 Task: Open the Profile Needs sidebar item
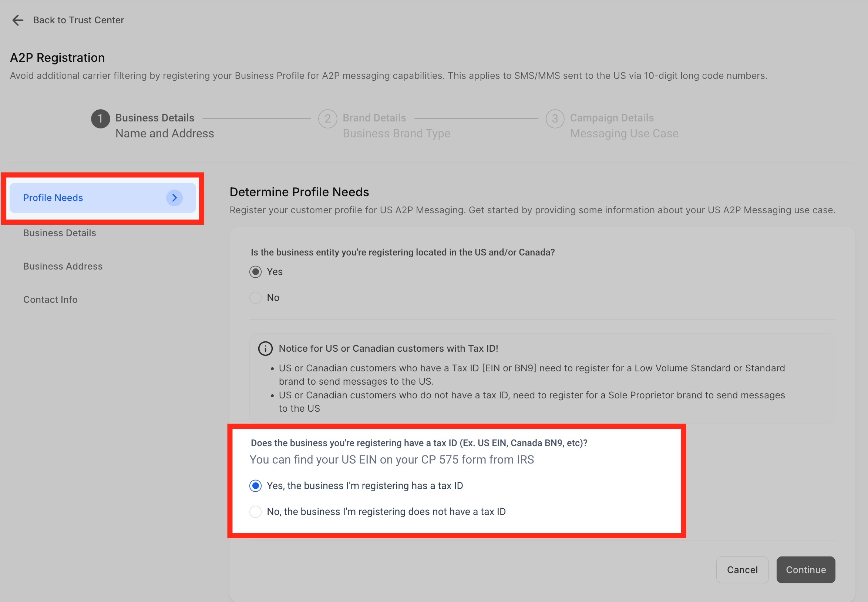(53, 198)
